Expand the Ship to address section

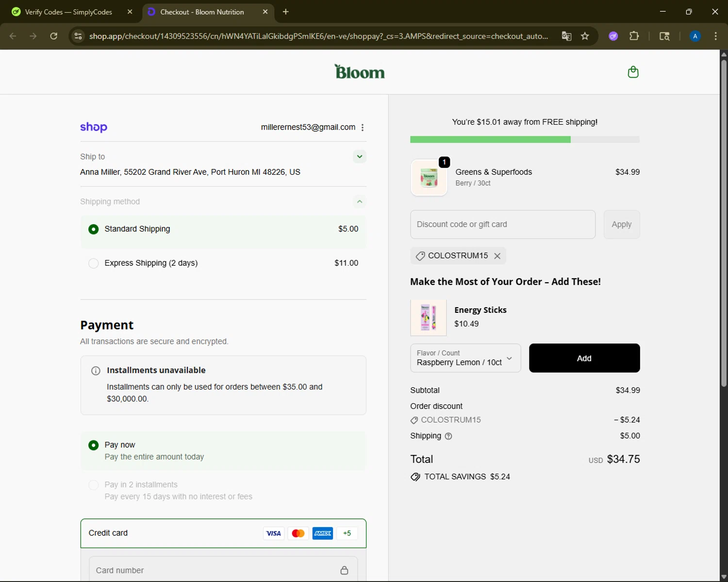[359, 157]
